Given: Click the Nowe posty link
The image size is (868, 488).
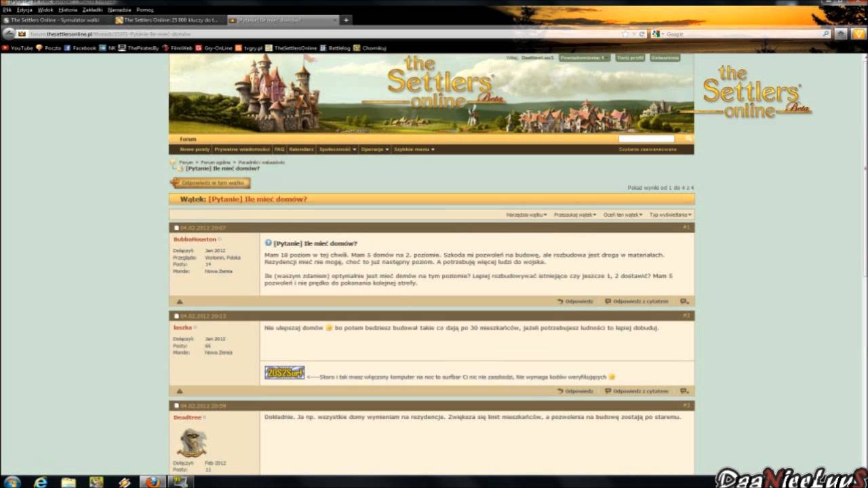Looking at the screenshot, I should tap(195, 149).
